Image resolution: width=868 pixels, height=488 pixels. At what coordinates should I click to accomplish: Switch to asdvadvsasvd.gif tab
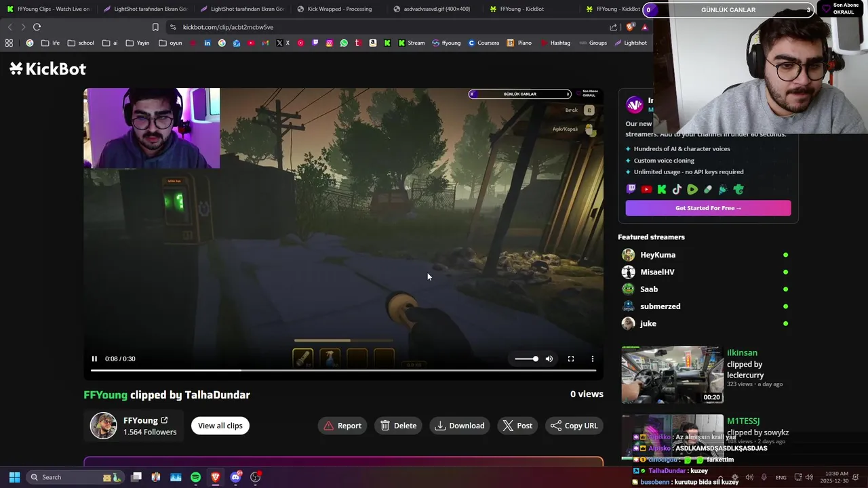435,9
